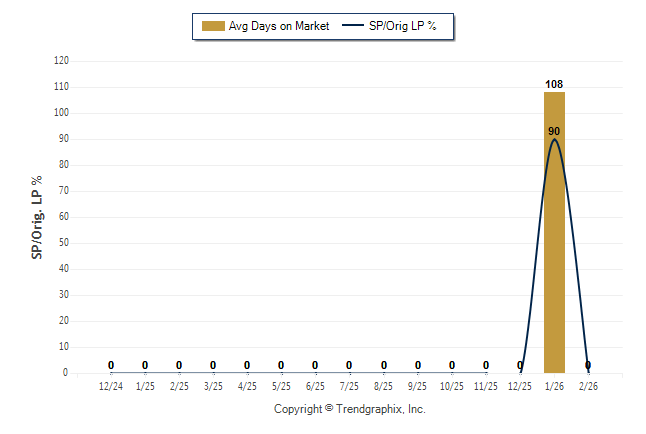646x434 pixels.
Task: Click the 2/26 x-axis label
Action: click(588, 385)
